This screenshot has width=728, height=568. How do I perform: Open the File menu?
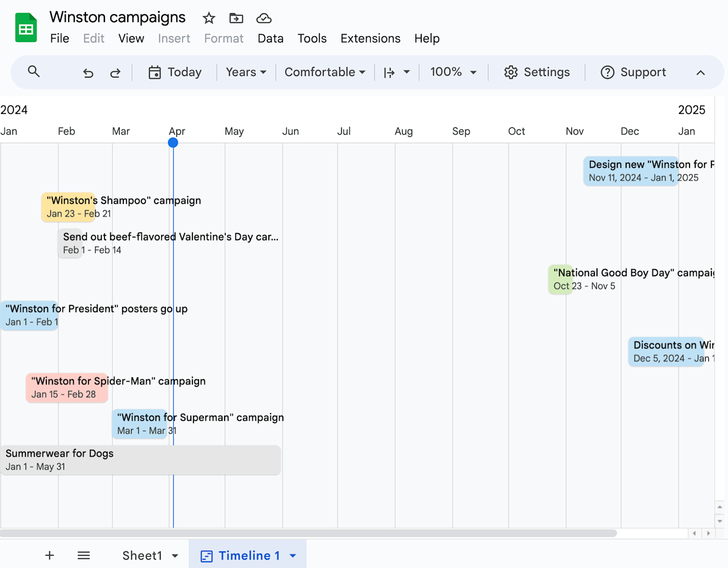pos(60,38)
